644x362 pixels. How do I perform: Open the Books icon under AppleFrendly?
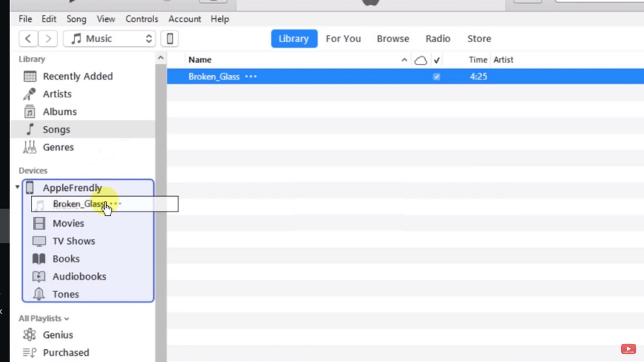coord(39,259)
